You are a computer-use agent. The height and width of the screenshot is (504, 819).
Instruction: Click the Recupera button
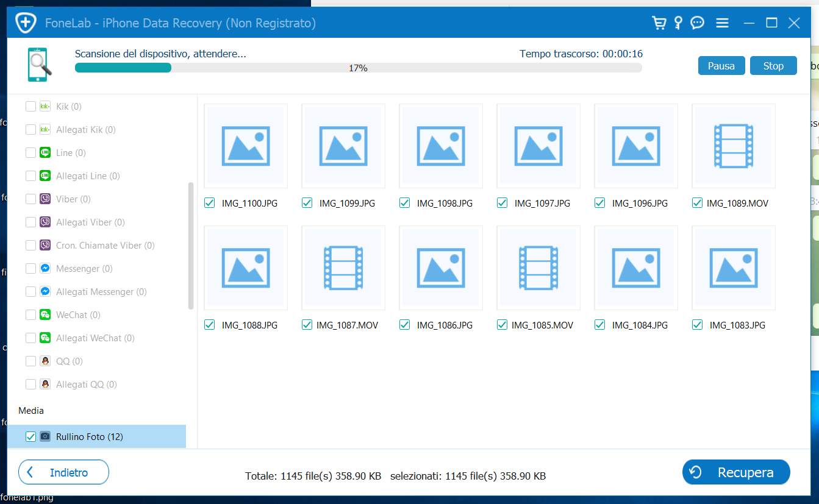pos(735,472)
